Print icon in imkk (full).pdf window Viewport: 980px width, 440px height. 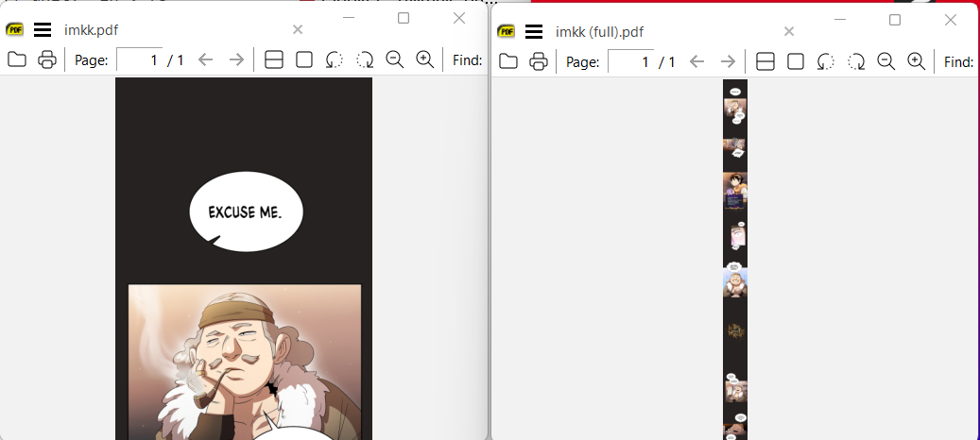(x=538, y=61)
